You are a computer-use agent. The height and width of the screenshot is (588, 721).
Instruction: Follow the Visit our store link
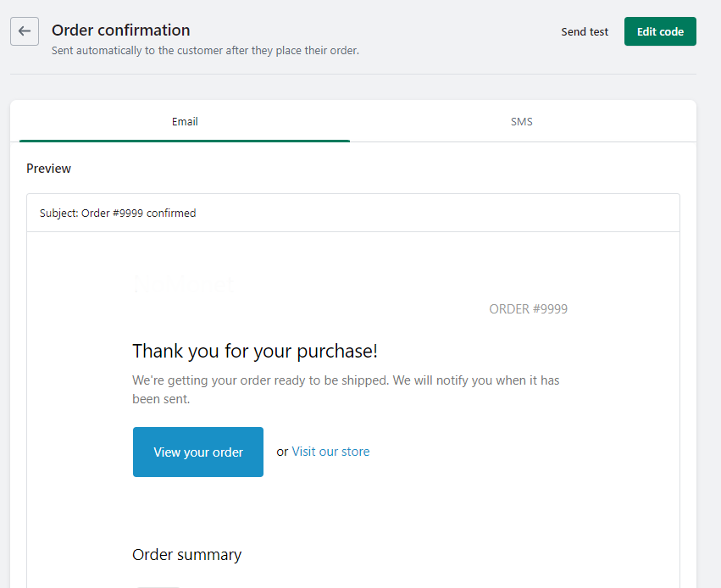[x=330, y=452]
